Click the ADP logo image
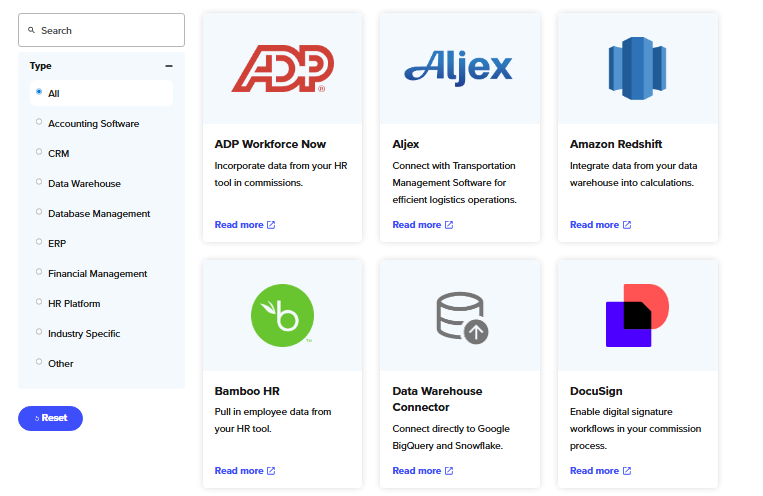Screen dimensions: 763x496 283,69
